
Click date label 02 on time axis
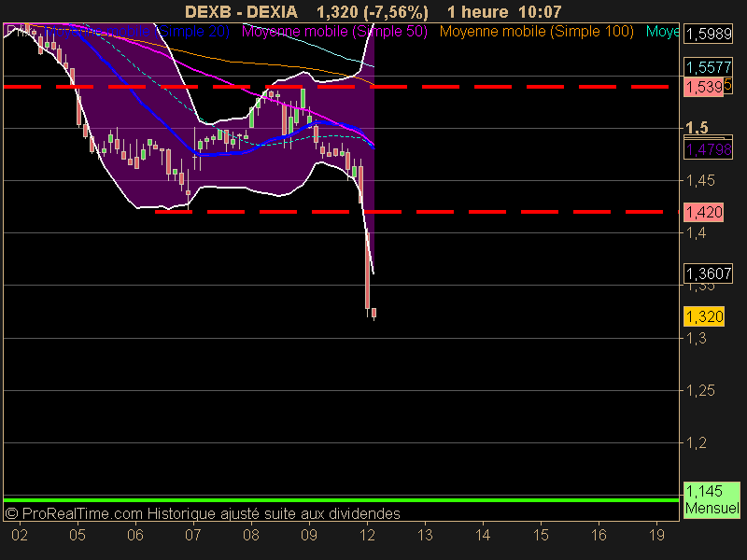[x=20, y=535]
